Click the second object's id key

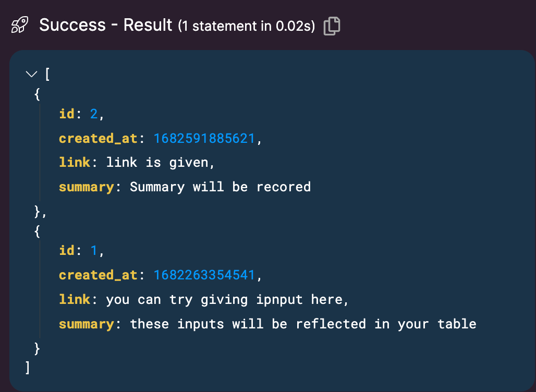point(67,251)
